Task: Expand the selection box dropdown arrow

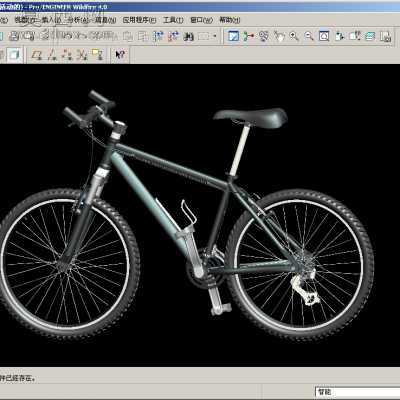Action: click(x=215, y=36)
